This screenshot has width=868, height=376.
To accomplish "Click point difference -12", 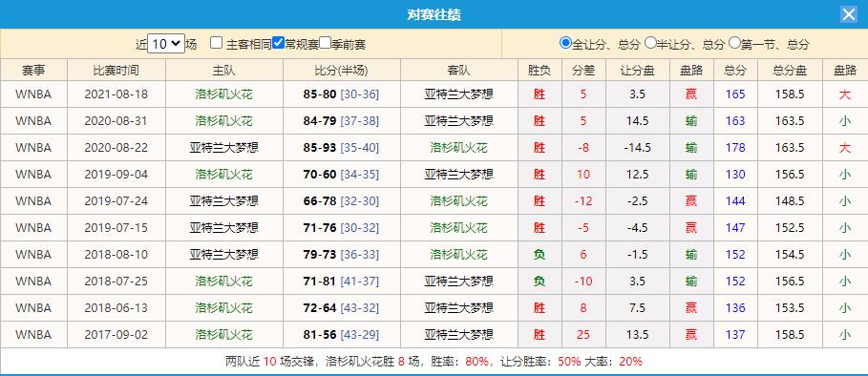I will coord(583,200).
